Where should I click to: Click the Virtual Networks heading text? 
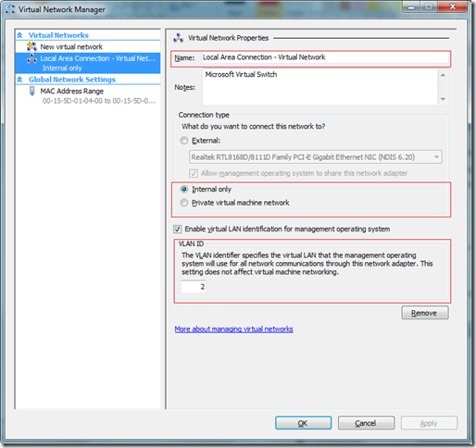(x=58, y=35)
